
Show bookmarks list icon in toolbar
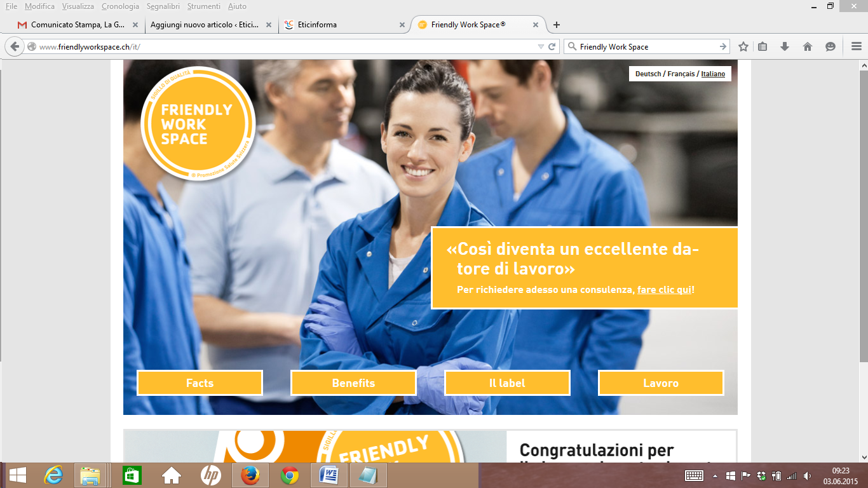(763, 46)
